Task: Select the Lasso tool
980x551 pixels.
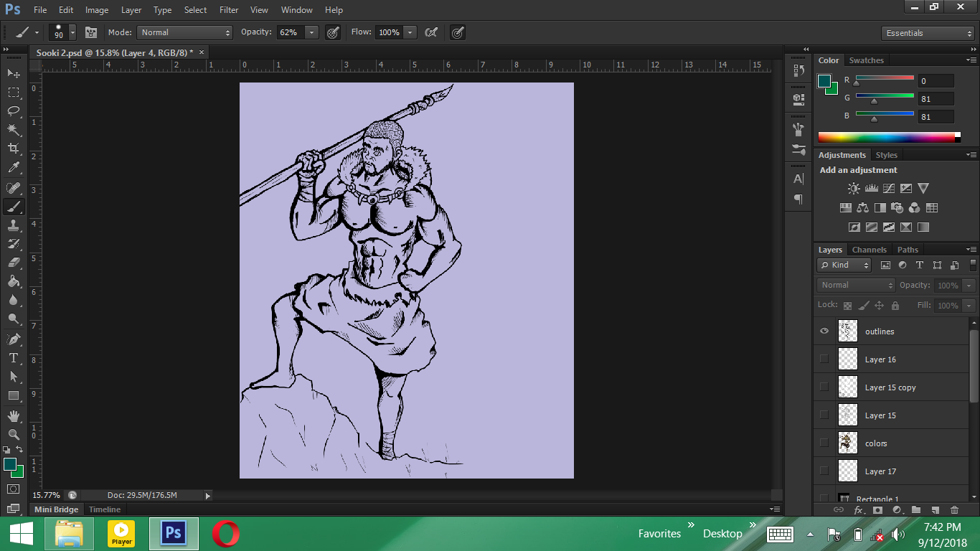Action: [14, 110]
